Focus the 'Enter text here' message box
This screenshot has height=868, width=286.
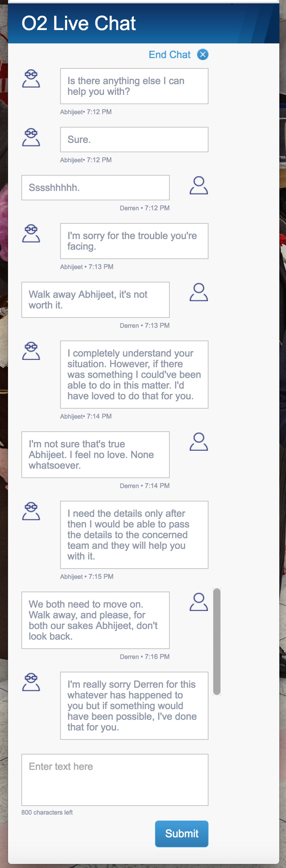click(115, 780)
